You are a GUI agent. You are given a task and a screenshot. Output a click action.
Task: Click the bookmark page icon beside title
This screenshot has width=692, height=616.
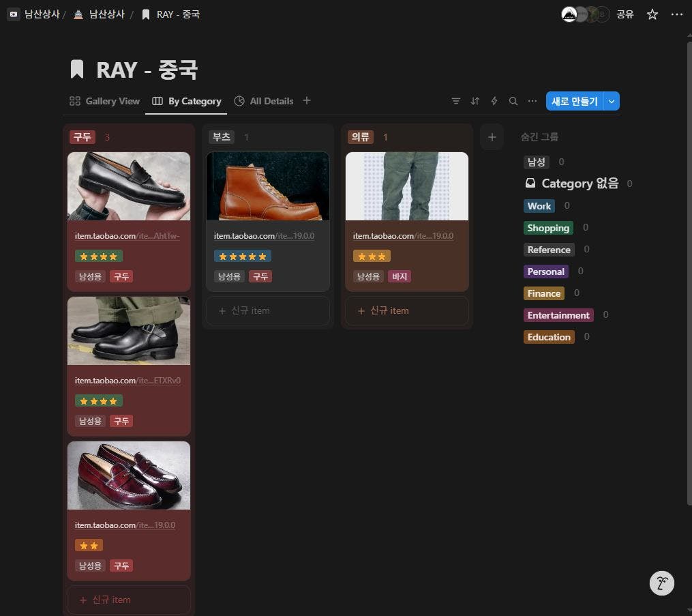77,70
